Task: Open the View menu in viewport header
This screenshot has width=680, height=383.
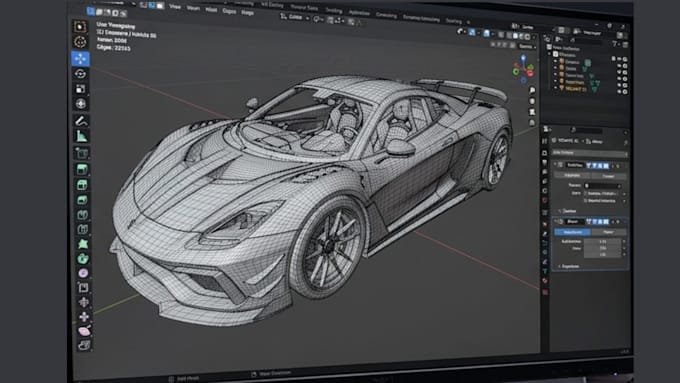Action: coord(175,7)
